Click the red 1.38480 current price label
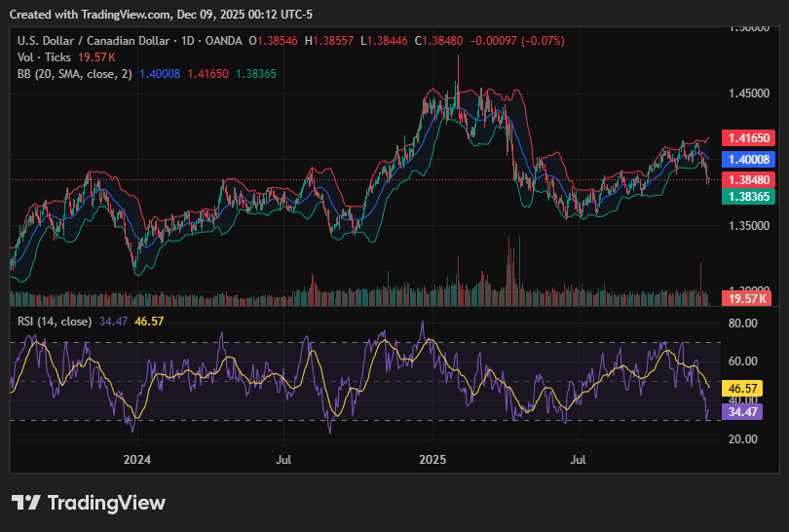This screenshot has height=532, width=789. coord(745,179)
